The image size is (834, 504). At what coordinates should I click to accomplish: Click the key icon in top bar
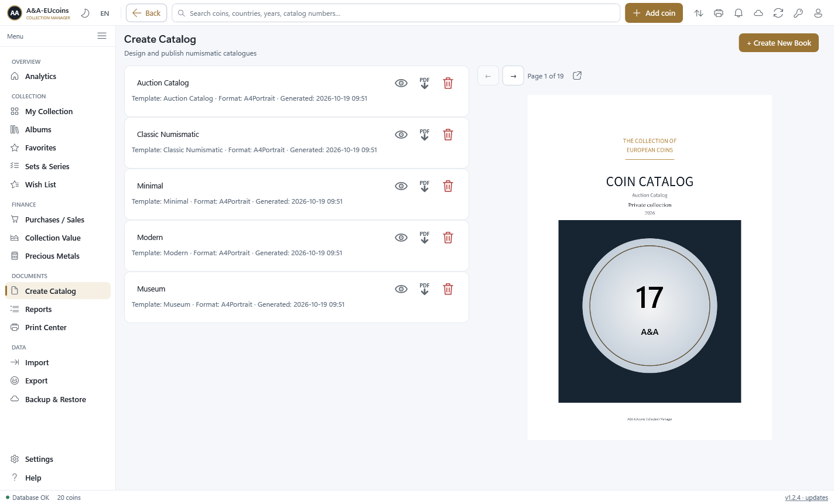coord(798,13)
